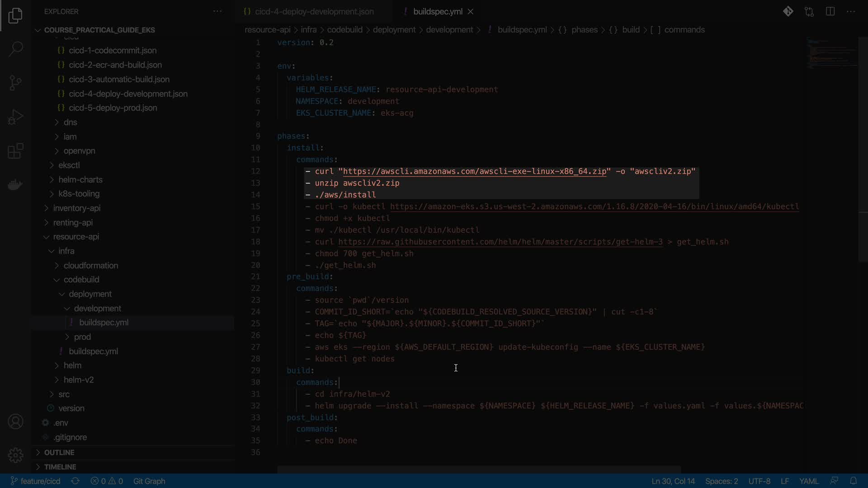Open the Extensions view
This screenshot has height=488, width=868.
pyautogui.click(x=15, y=151)
